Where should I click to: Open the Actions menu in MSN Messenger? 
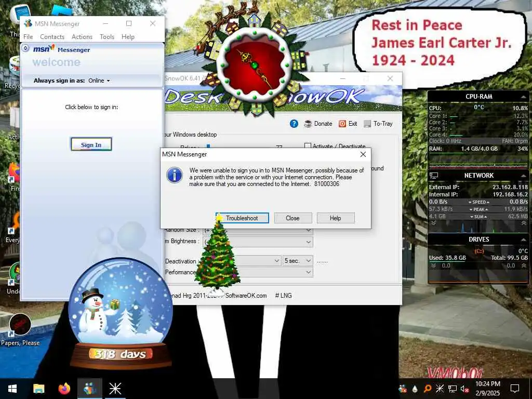[82, 37]
